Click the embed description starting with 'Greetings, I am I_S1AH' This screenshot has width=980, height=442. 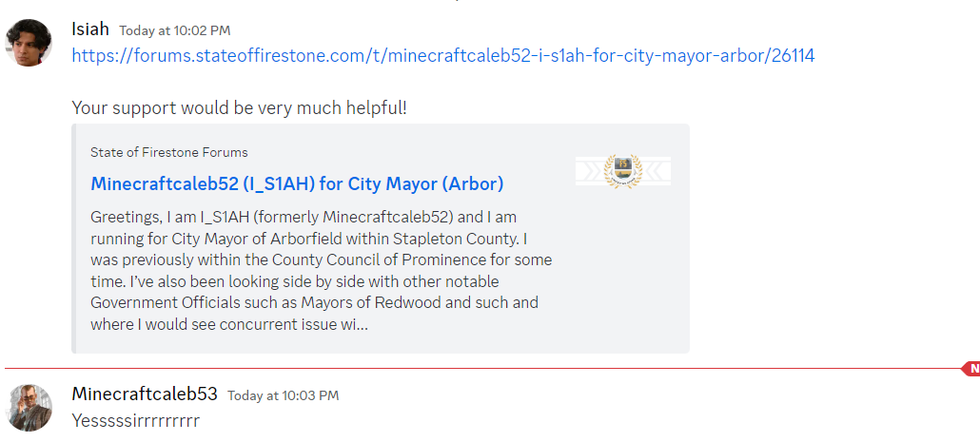click(x=322, y=271)
